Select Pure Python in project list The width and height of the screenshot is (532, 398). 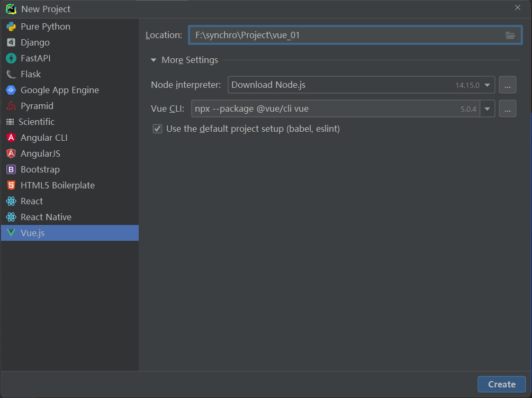[x=69, y=26]
